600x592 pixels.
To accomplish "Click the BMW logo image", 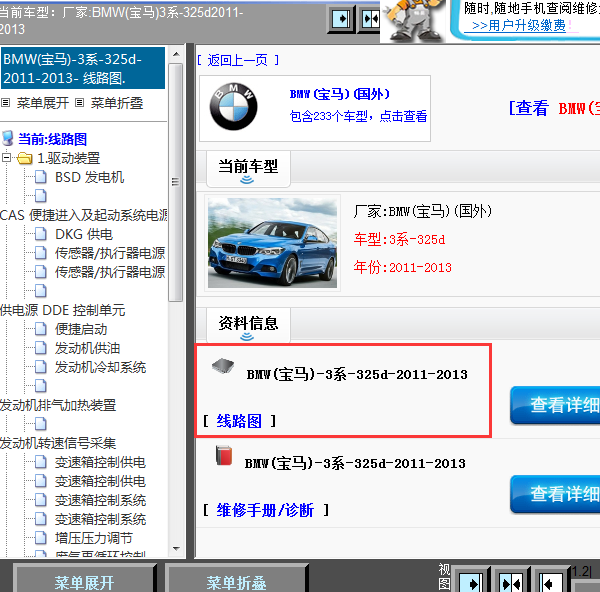I will [233, 106].
